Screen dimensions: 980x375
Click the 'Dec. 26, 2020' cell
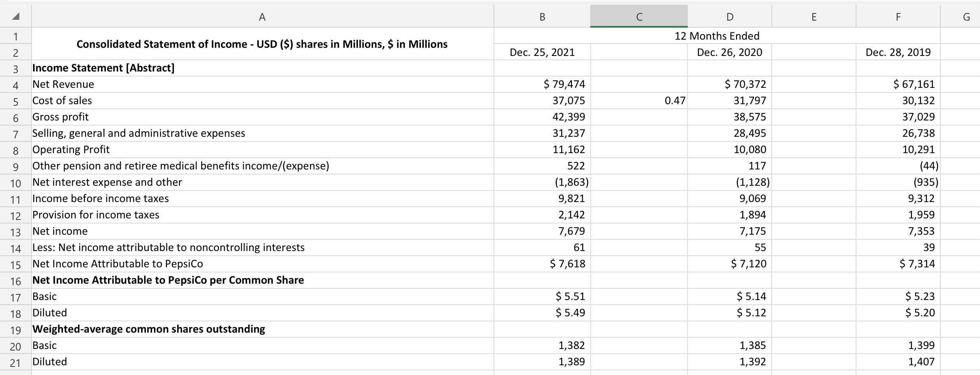click(729, 52)
